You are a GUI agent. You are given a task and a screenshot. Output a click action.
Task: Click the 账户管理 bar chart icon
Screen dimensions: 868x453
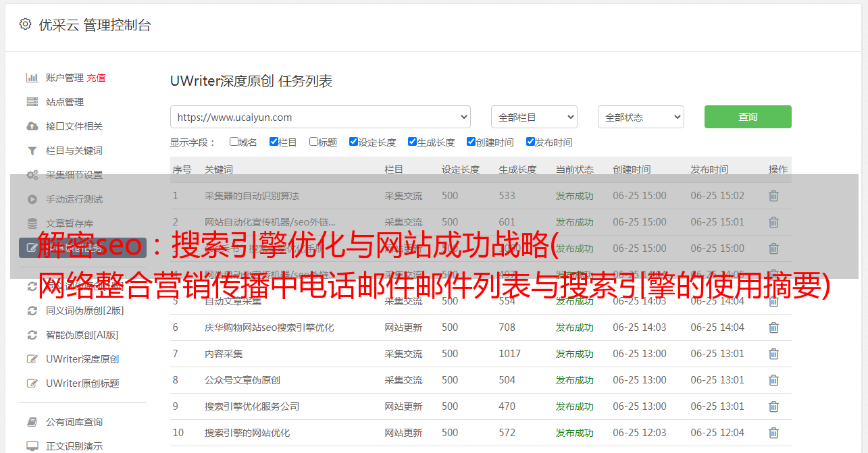[x=32, y=78]
